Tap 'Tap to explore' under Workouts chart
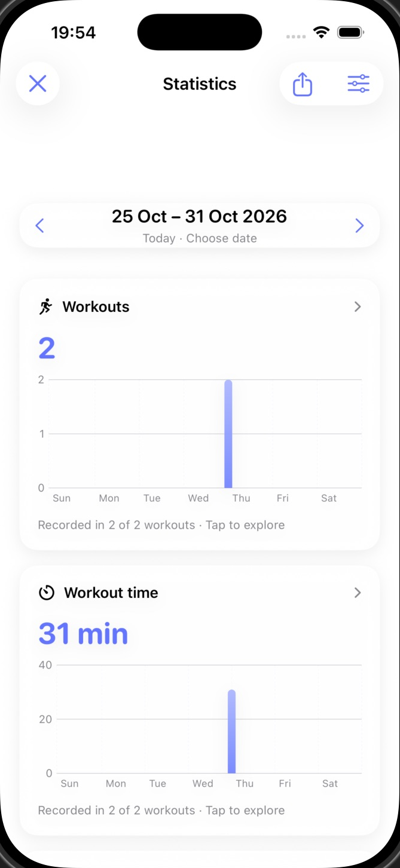The width and height of the screenshot is (400, 868). pos(245,525)
